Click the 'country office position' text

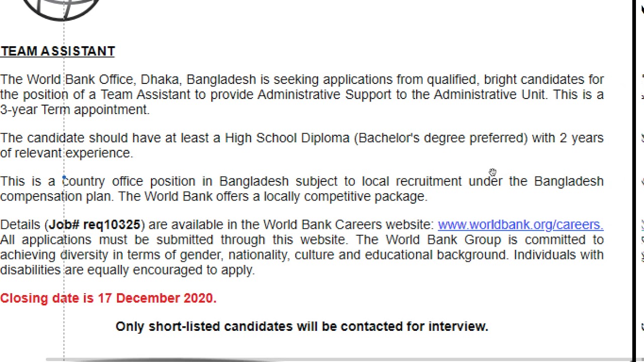(x=128, y=181)
